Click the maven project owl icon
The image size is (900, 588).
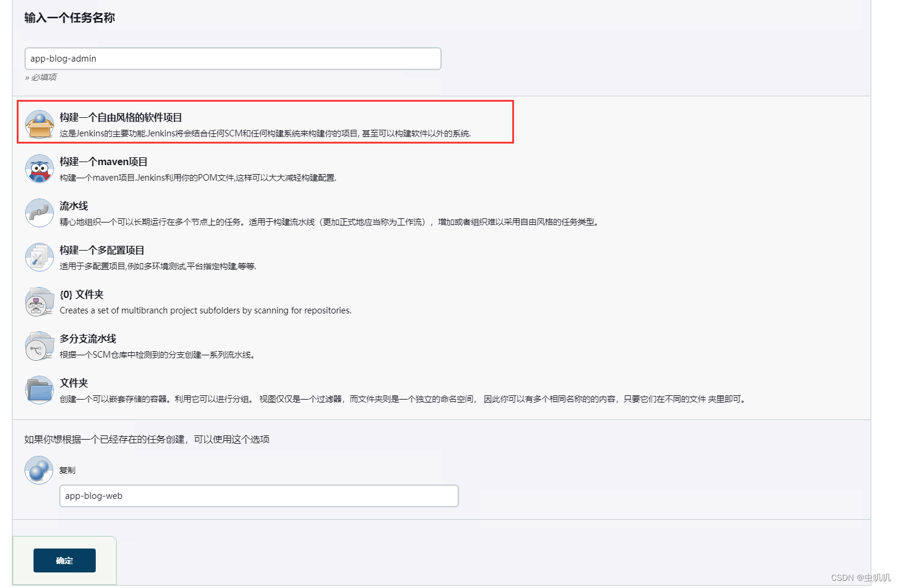click(x=39, y=169)
